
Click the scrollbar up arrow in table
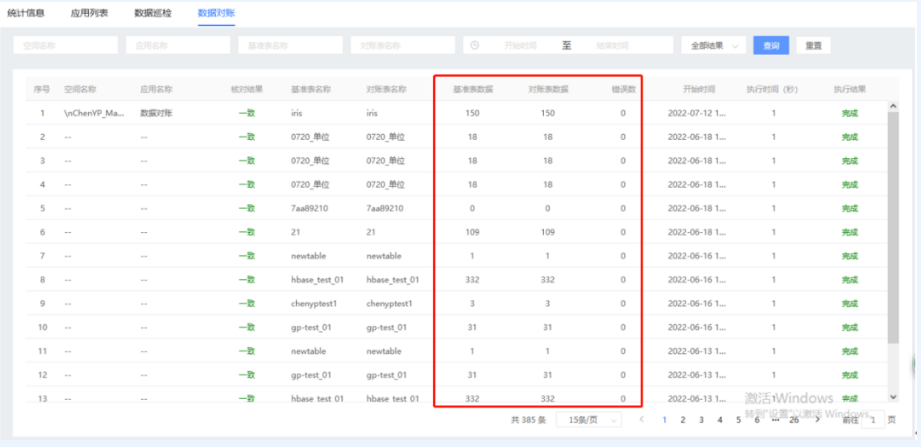[x=893, y=106]
